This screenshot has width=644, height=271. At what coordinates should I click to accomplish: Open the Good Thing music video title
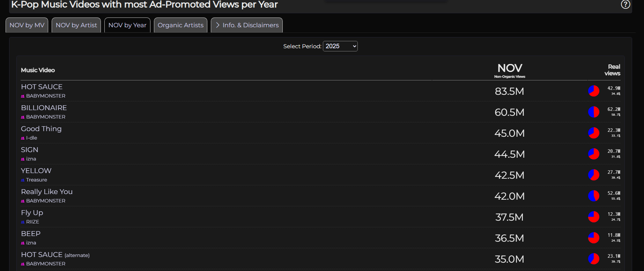tap(41, 129)
